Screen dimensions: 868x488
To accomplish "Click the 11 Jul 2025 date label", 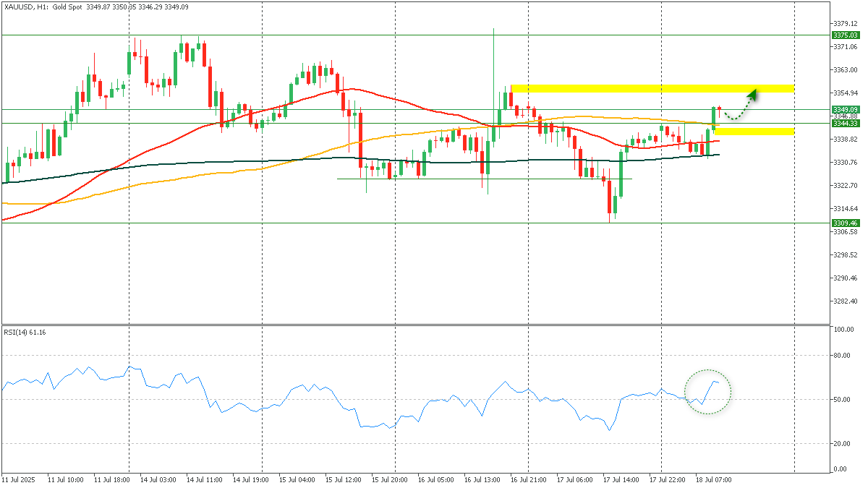I will pos(18,479).
